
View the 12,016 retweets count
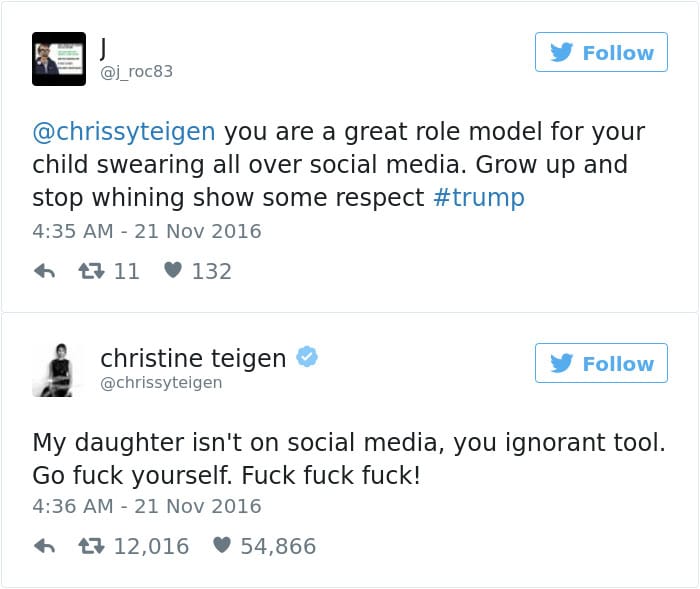point(148,546)
